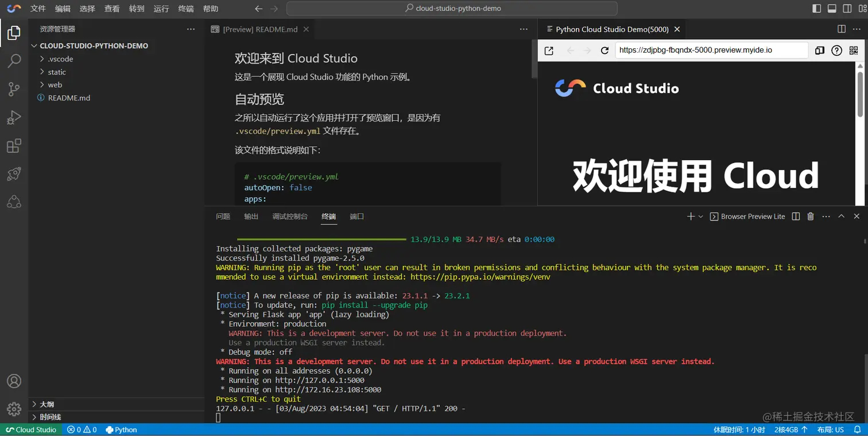Open README editor group more actions ellipsis
This screenshot has width=868, height=436.
524,29
